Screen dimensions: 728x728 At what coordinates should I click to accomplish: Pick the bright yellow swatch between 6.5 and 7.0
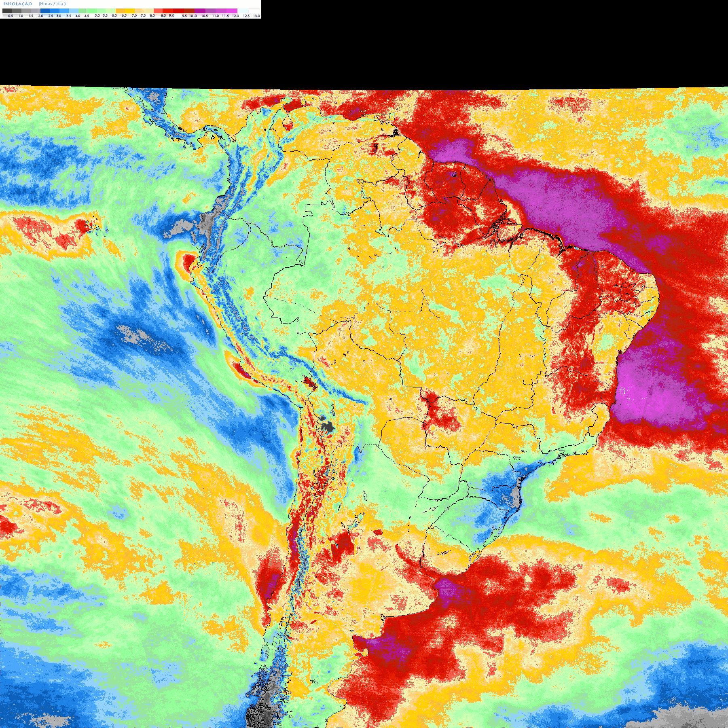130,11
